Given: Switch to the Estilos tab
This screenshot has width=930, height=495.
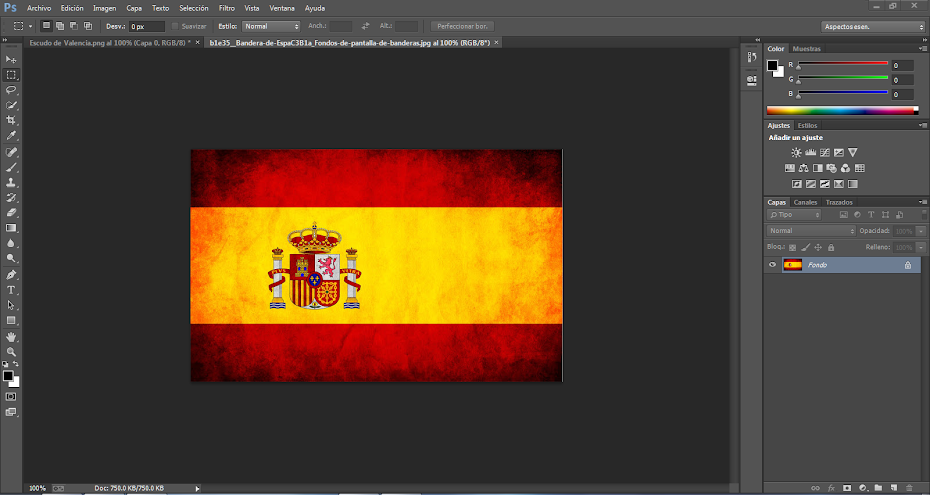Looking at the screenshot, I should pyautogui.click(x=807, y=125).
